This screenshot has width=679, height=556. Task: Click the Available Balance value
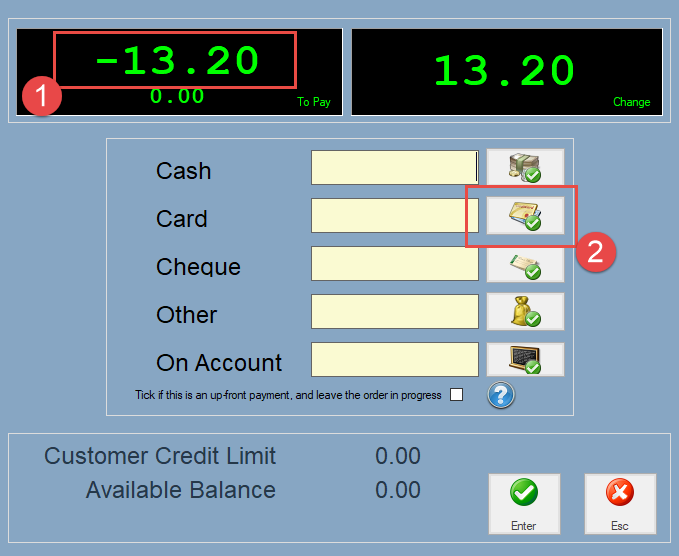point(398,490)
